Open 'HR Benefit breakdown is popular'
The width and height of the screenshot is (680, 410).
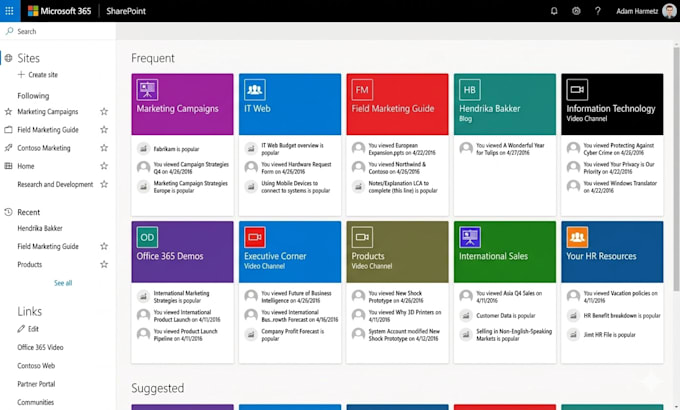click(622, 315)
